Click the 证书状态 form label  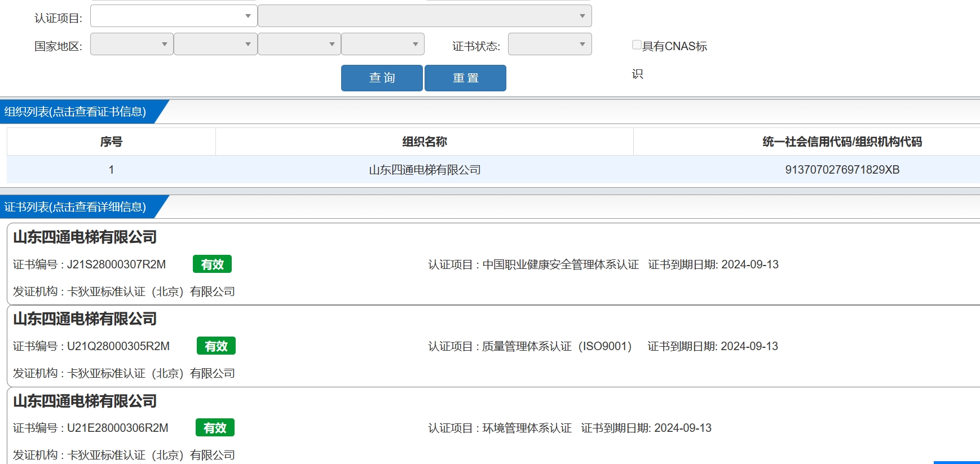coord(476,46)
